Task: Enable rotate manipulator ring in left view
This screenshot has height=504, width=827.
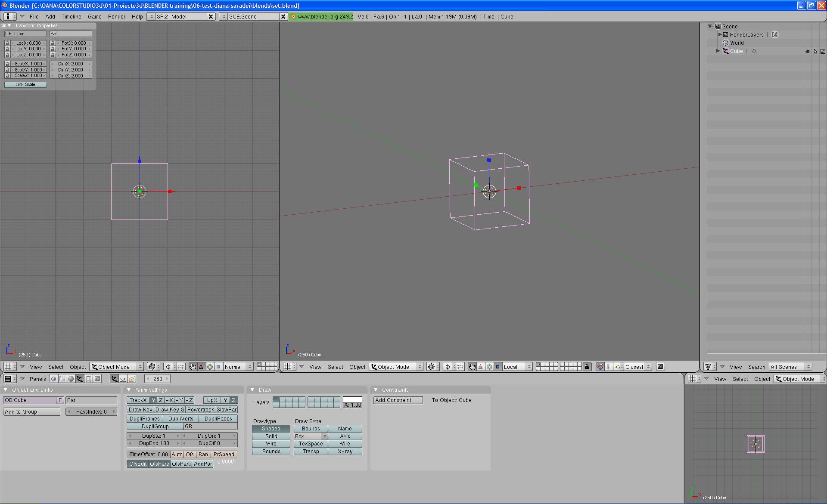Action: [210, 367]
